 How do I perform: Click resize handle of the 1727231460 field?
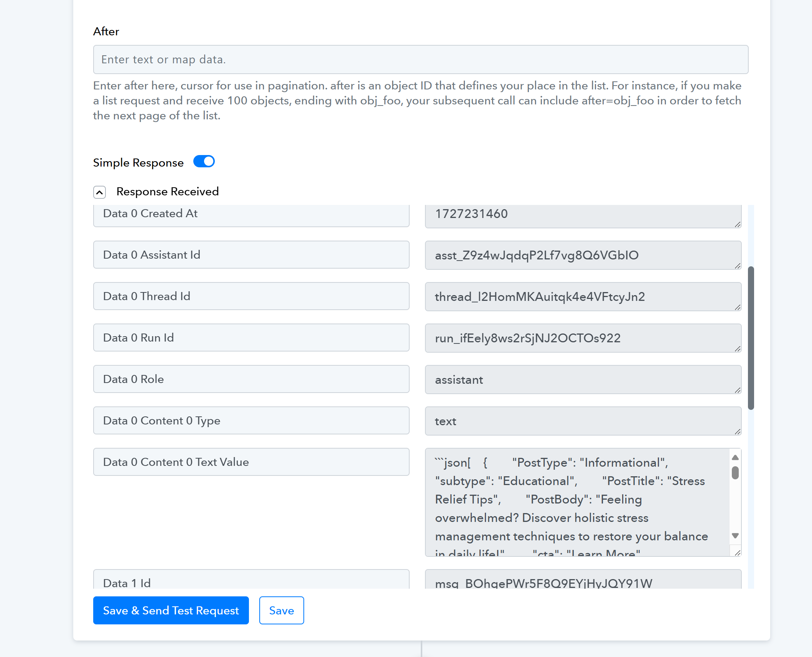click(x=738, y=225)
